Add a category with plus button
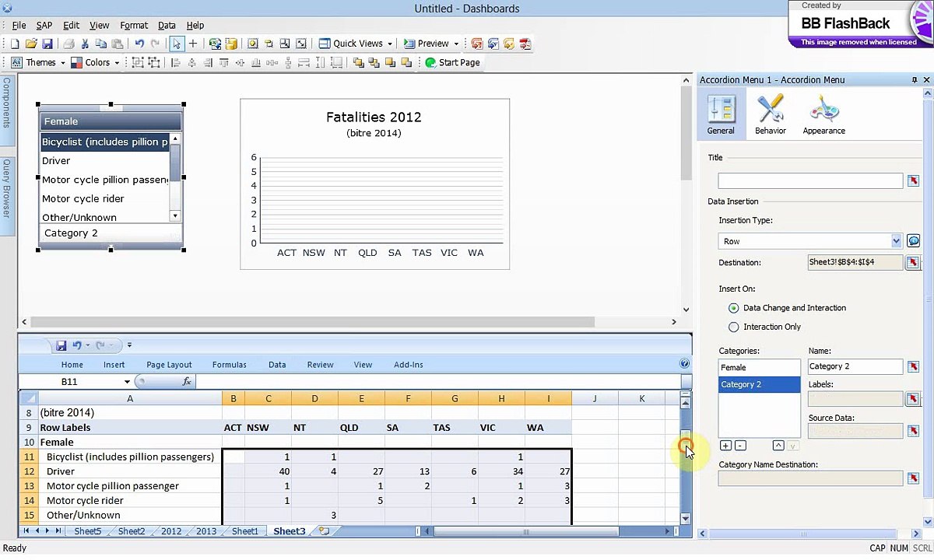 click(725, 446)
